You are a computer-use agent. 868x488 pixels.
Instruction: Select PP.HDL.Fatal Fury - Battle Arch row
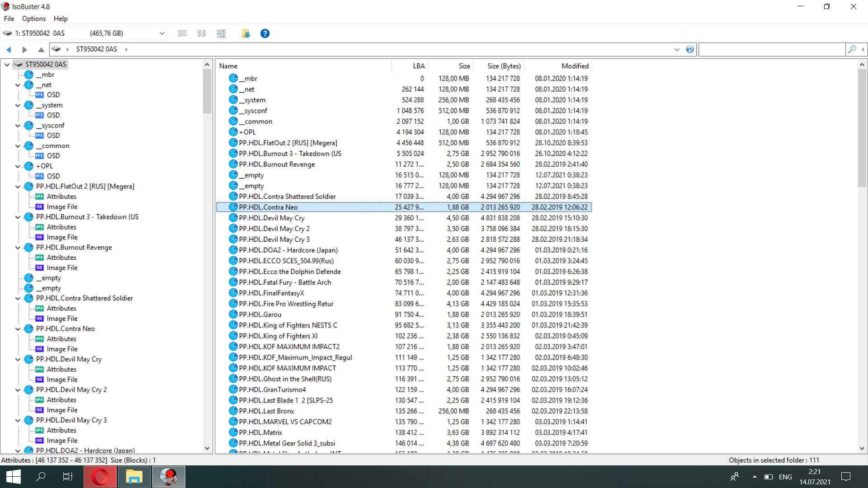pyautogui.click(x=404, y=282)
